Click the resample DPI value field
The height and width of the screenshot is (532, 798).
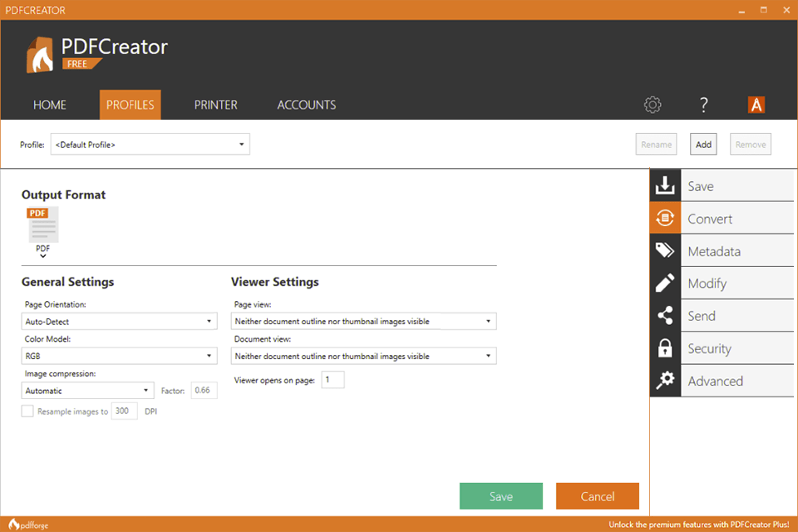tap(124, 411)
